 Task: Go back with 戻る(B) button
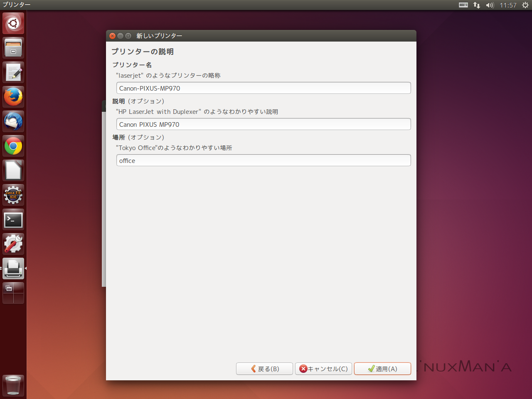(264, 369)
